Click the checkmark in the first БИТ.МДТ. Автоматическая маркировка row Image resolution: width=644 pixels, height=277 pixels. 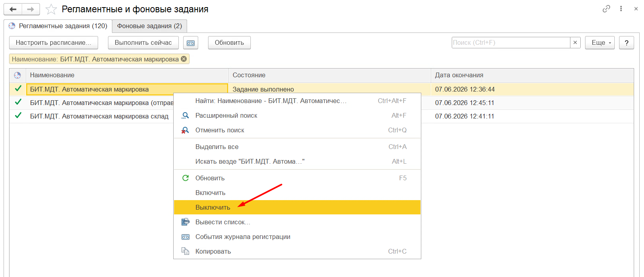18,89
